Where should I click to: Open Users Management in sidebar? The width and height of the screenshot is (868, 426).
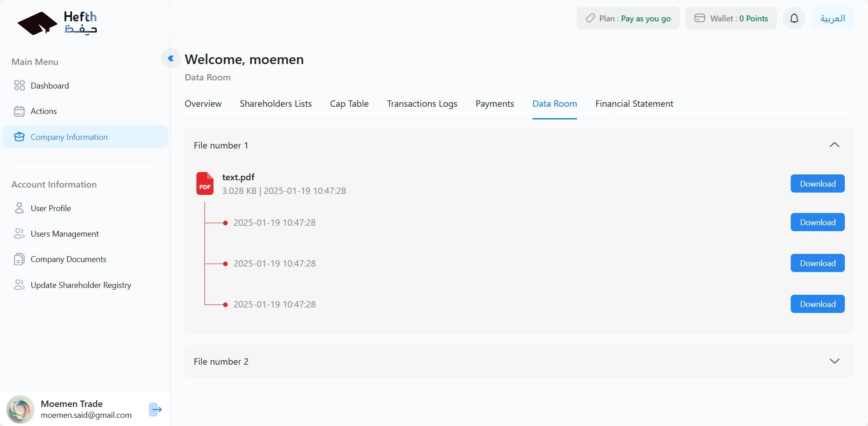pos(65,234)
